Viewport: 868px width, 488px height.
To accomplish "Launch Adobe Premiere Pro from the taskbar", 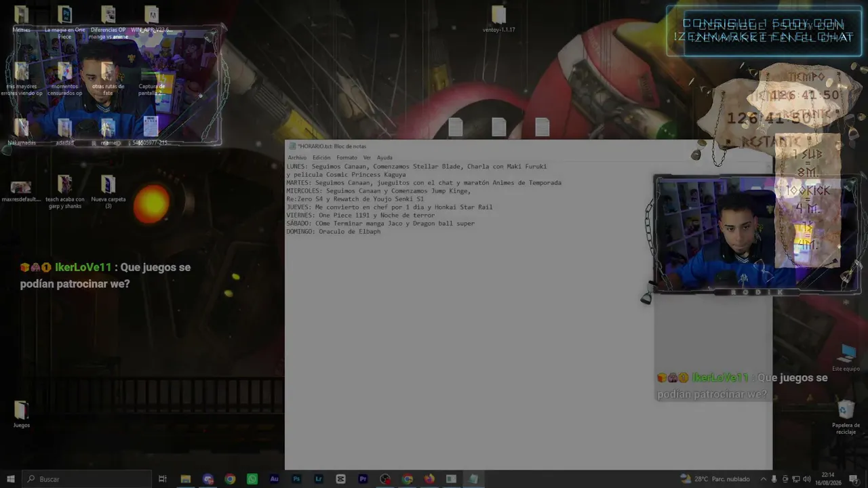I will tap(363, 479).
